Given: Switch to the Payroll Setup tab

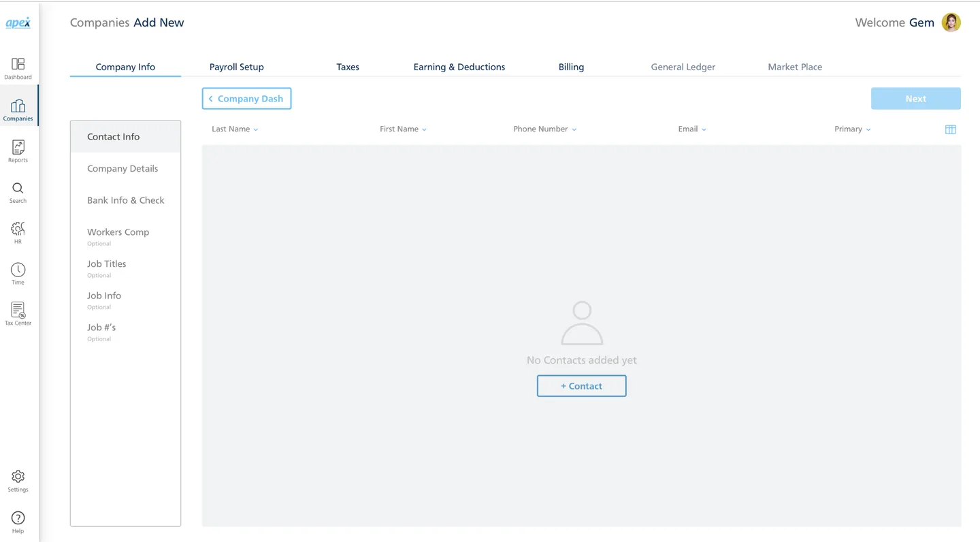Looking at the screenshot, I should (x=236, y=67).
